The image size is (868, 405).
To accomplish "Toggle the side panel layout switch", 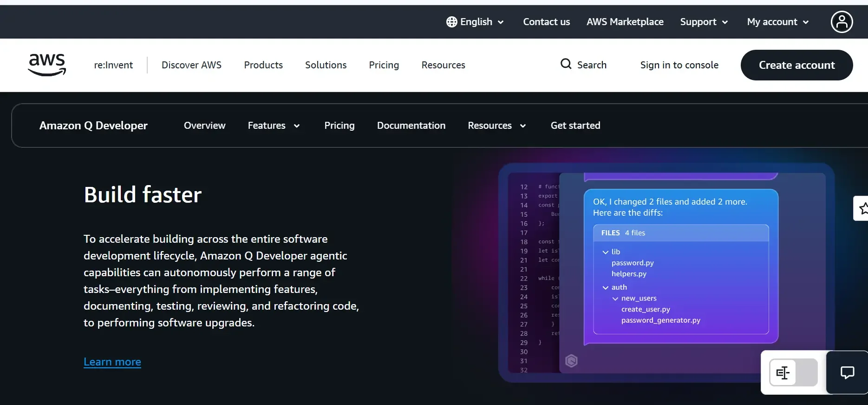I will (793, 372).
